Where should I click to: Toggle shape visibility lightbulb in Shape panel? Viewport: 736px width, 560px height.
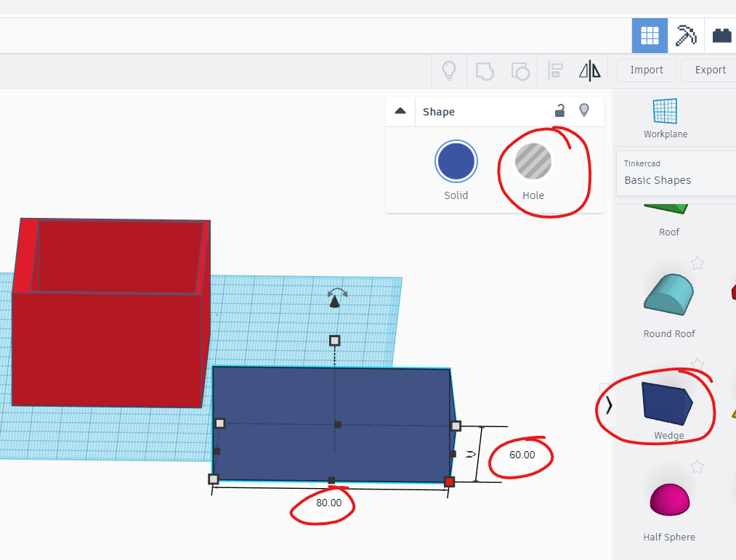coord(584,110)
